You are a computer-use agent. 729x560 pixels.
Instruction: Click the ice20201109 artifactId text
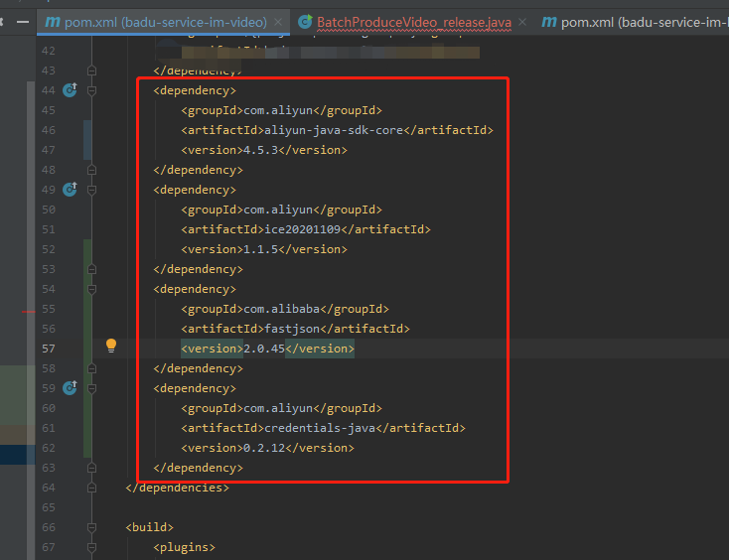302,229
